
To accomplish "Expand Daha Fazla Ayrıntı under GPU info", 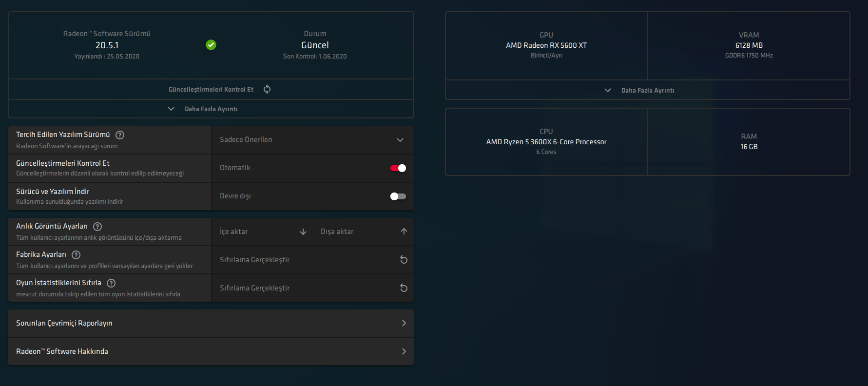I will point(648,90).
